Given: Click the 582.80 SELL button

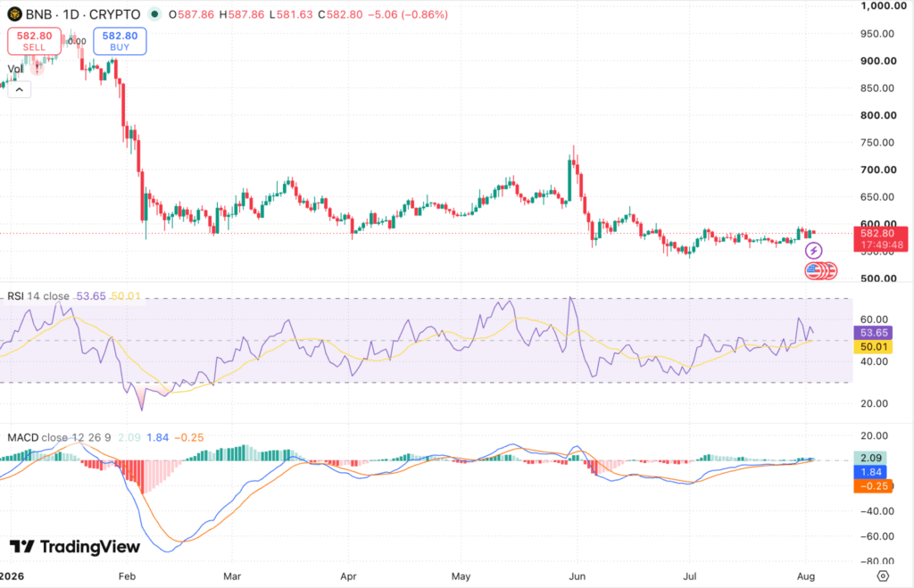Looking at the screenshot, I should point(34,41).
